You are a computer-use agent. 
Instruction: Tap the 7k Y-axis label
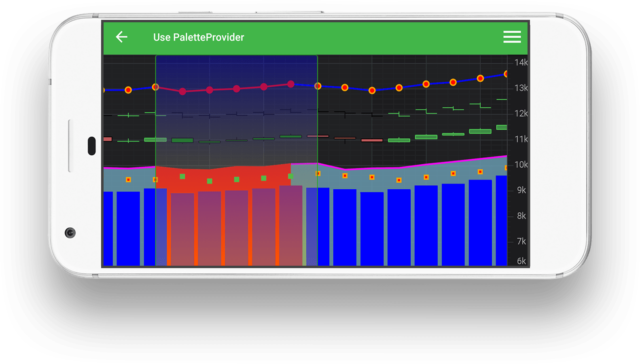tap(521, 241)
